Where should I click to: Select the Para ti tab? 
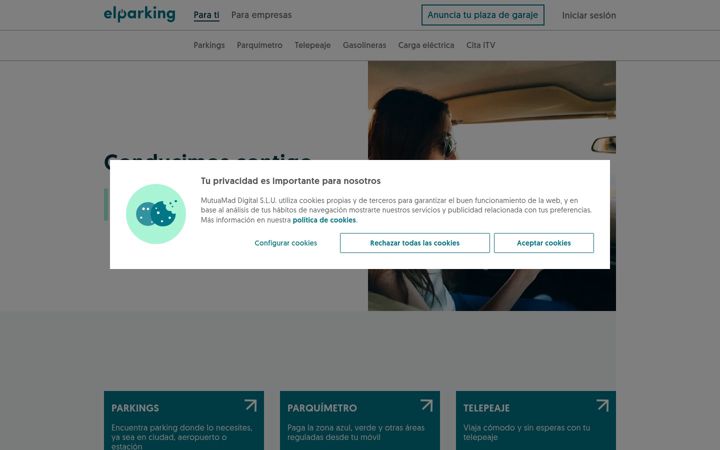tap(206, 15)
